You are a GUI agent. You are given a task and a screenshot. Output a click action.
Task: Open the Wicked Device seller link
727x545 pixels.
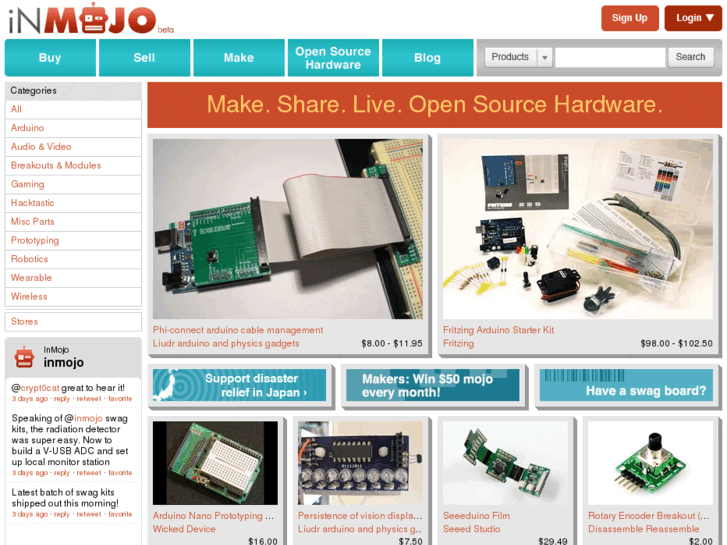click(184, 529)
